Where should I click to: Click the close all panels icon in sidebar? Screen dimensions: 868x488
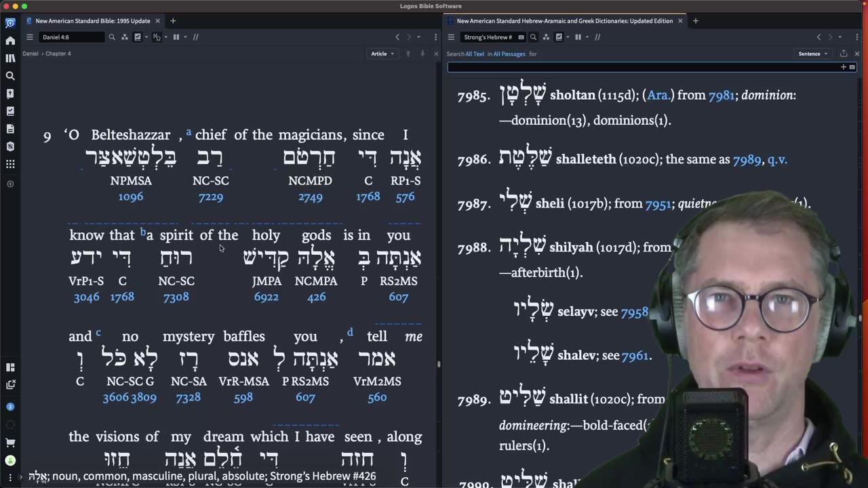point(10,384)
